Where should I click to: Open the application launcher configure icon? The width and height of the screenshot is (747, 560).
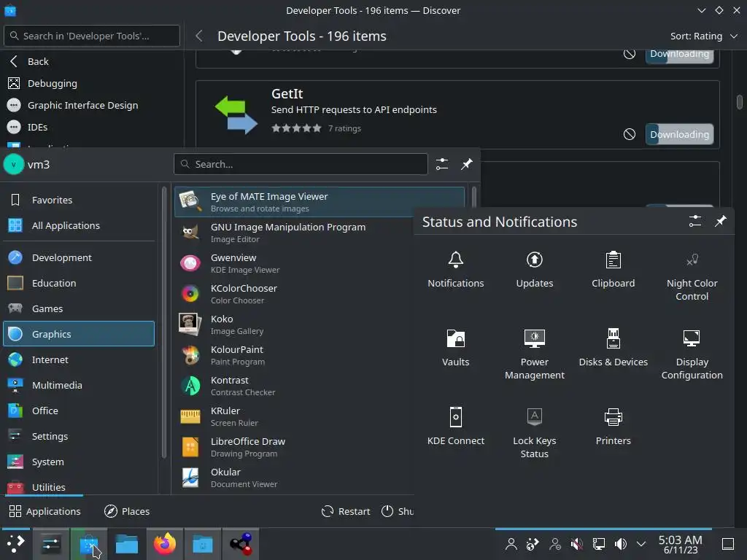[441, 164]
